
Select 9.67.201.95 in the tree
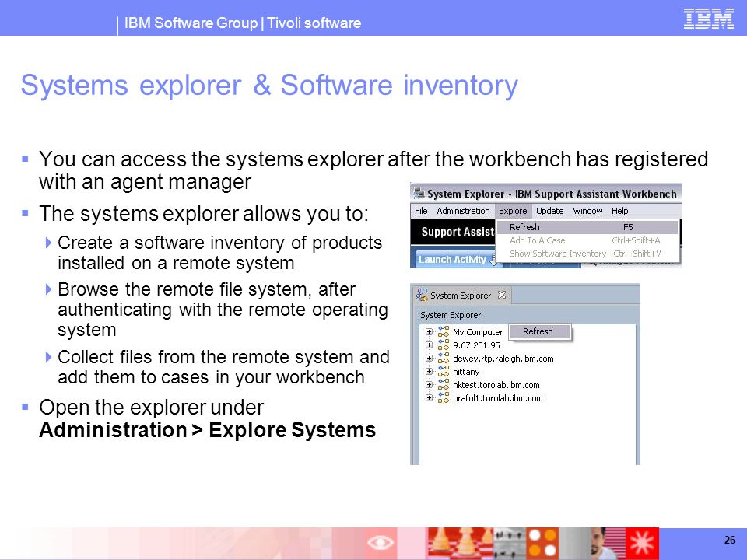(476, 345)
